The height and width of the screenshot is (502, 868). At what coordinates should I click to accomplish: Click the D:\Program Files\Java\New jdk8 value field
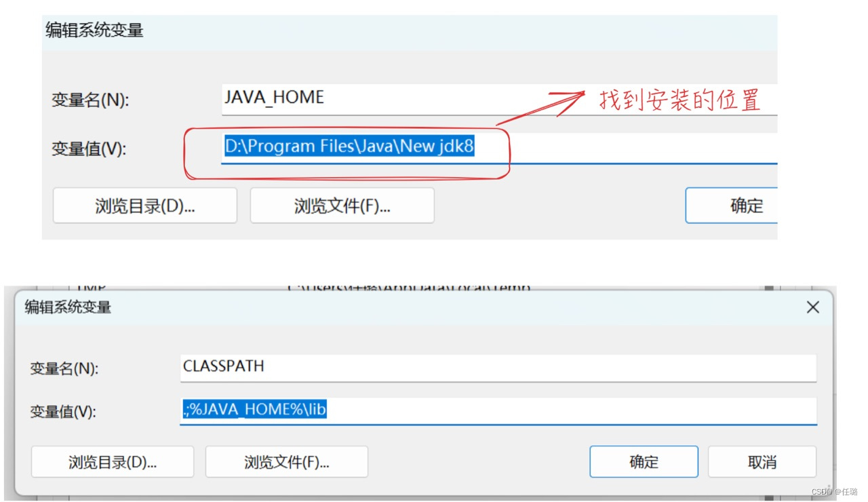coord(499,148)
